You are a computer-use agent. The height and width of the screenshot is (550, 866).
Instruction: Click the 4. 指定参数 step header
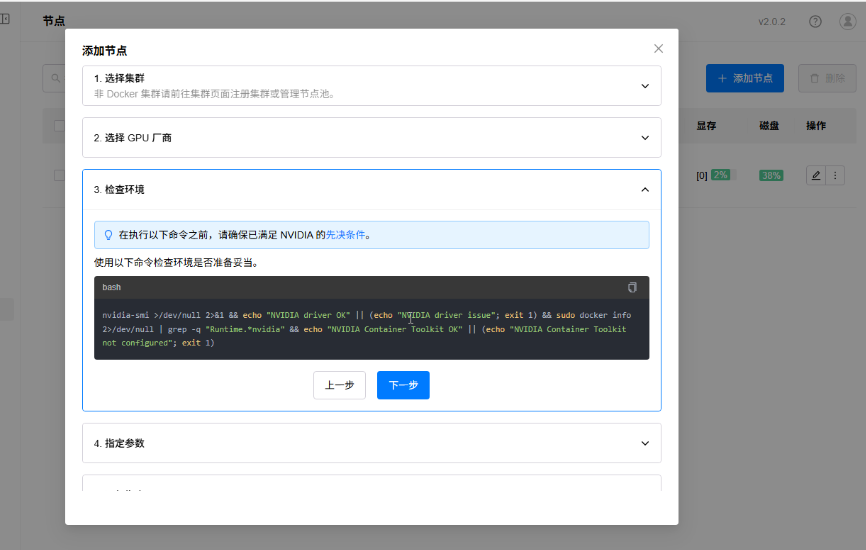(372, 443)
